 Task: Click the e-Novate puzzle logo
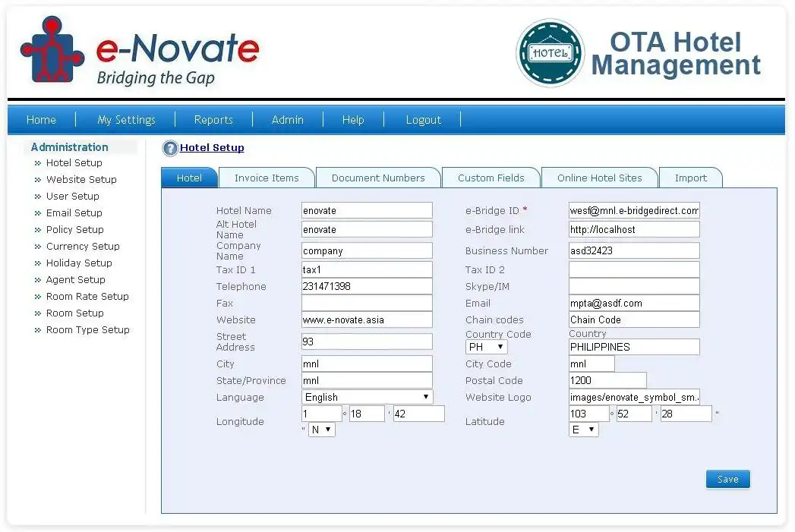[x=52, y=49]
